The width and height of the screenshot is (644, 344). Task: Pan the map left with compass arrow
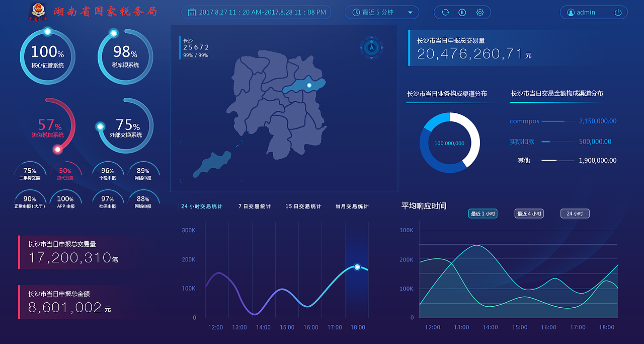pyautogui.click(x=362, y=48)
